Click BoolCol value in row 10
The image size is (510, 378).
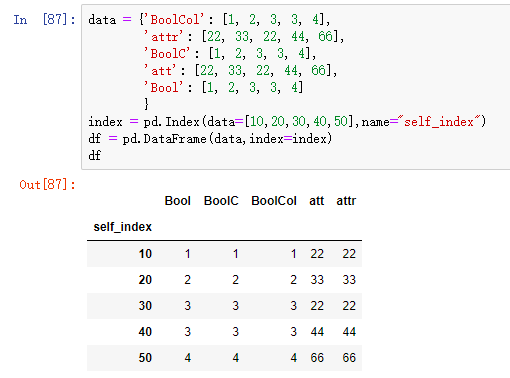[293, 254]
